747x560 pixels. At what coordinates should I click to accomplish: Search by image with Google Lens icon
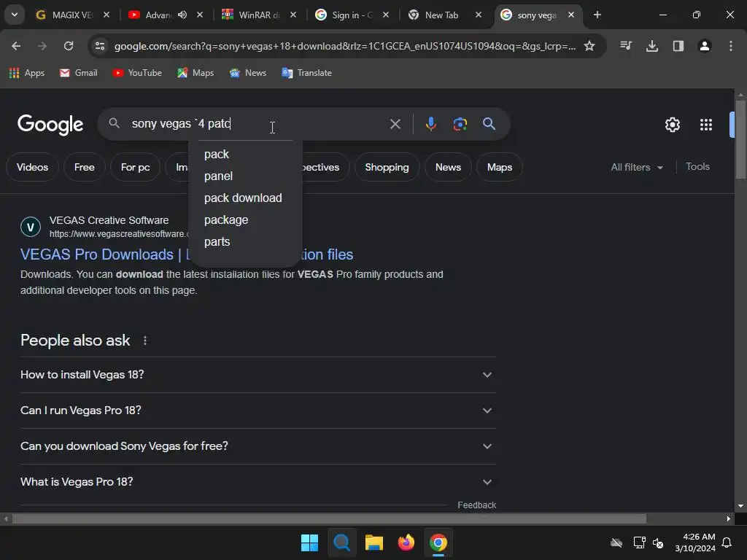pos(460,124)
